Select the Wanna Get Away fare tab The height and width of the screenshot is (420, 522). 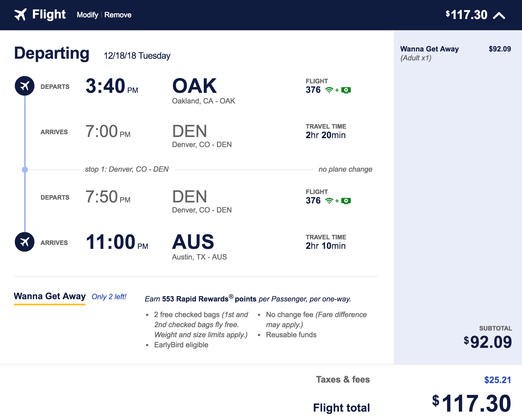pyautogui.click(x=50, y=296)
